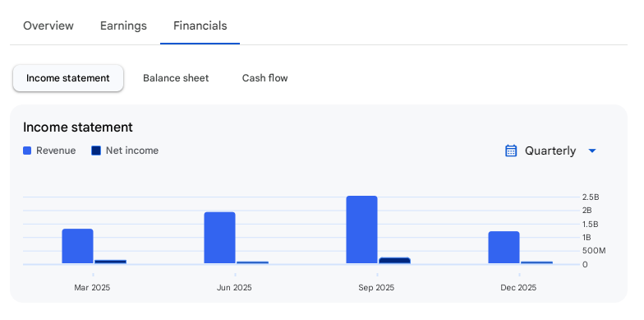This screenshot has height=320, width=644.
Task: Select the Mar 2025 net income bar
Action: [110, 262]
